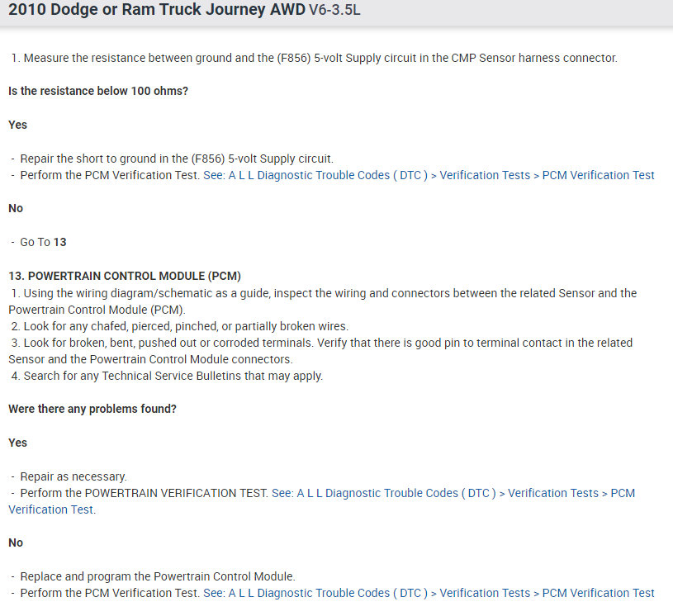Screen dimensions: 673x616
Task: Click "See: A L L Diagnostic Trouble Codes" after POWERTRAIN VERIFICATION TEST
Action: click(x=383, y=493)
